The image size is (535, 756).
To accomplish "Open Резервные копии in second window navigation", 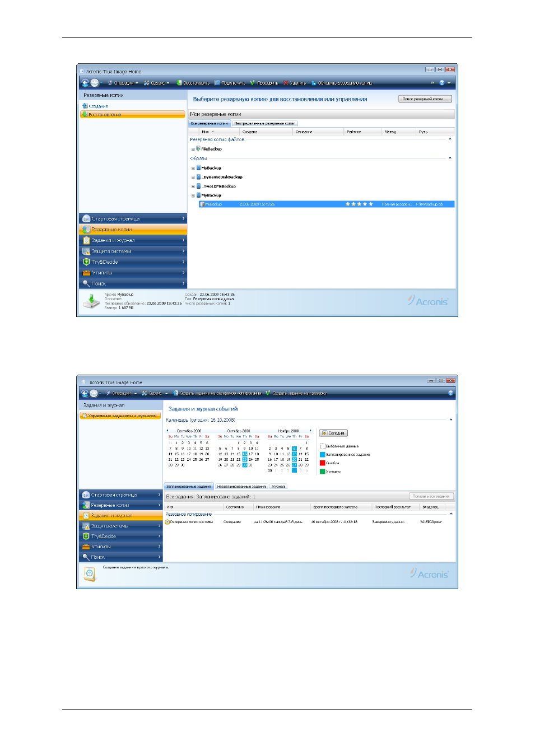I will [120, 505].
